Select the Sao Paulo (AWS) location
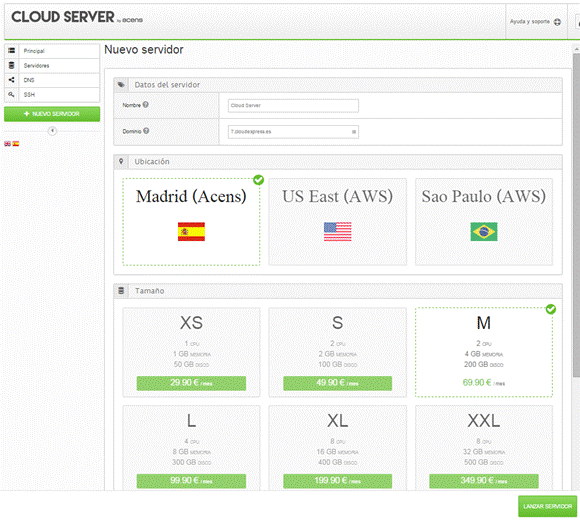This screenshot has height=520, width=580. click(x=484, y=222)
